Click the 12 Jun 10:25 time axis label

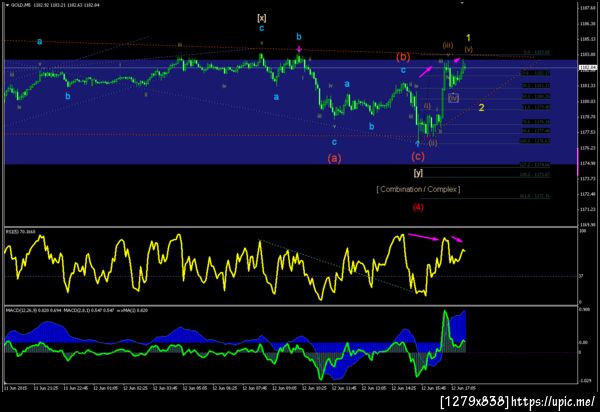[x=315, y=388]
